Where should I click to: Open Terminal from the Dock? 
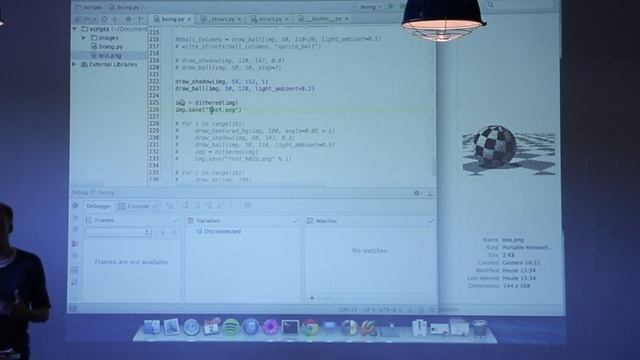pos(290,328)
